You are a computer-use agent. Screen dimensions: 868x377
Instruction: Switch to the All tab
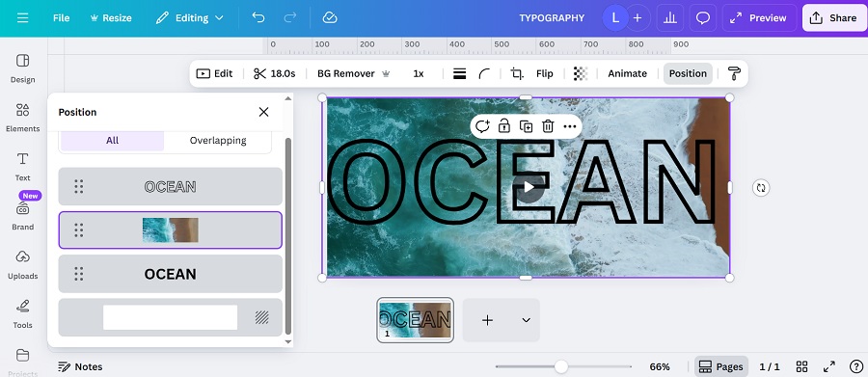coord(113,141)
